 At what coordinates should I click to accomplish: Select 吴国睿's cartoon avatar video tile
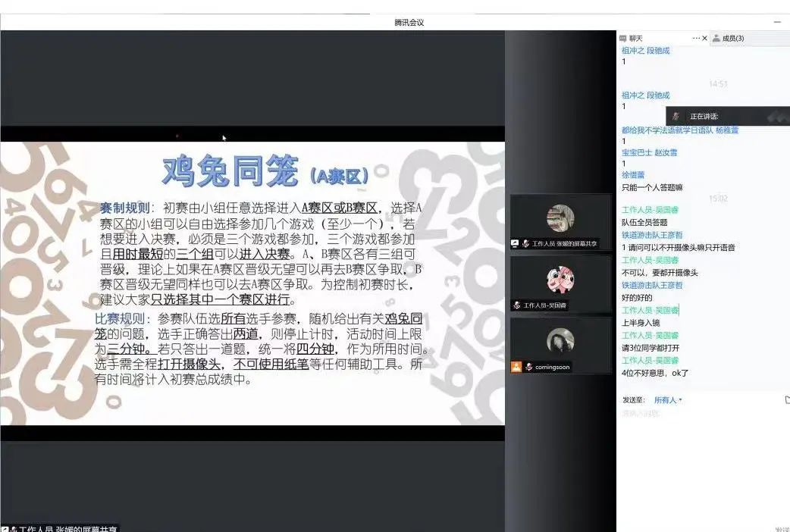[560, 283]
